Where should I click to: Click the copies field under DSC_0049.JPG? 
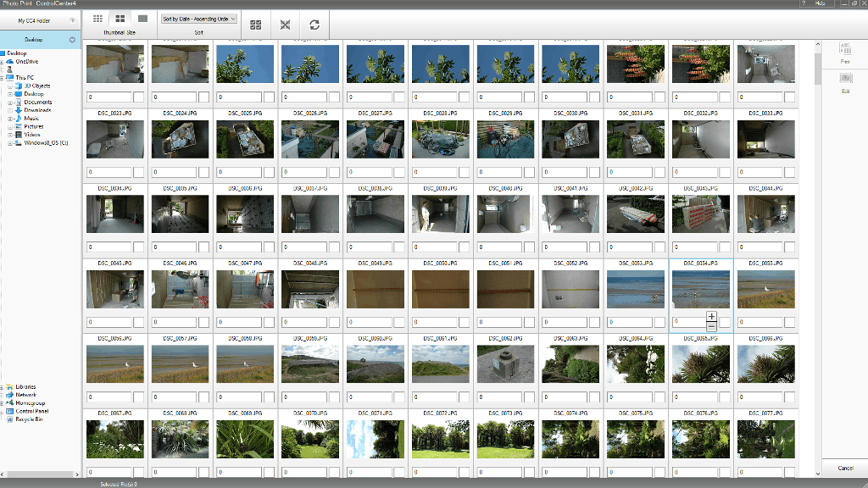pyautogui.click(x=370, y=322)
